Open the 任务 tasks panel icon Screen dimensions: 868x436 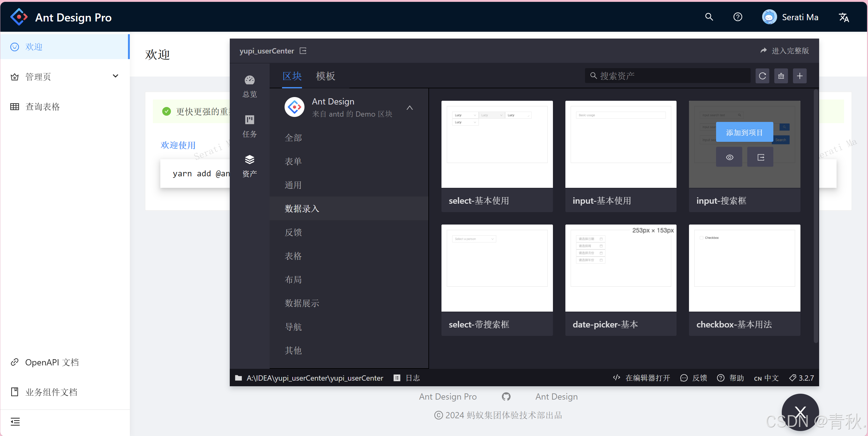249,120
